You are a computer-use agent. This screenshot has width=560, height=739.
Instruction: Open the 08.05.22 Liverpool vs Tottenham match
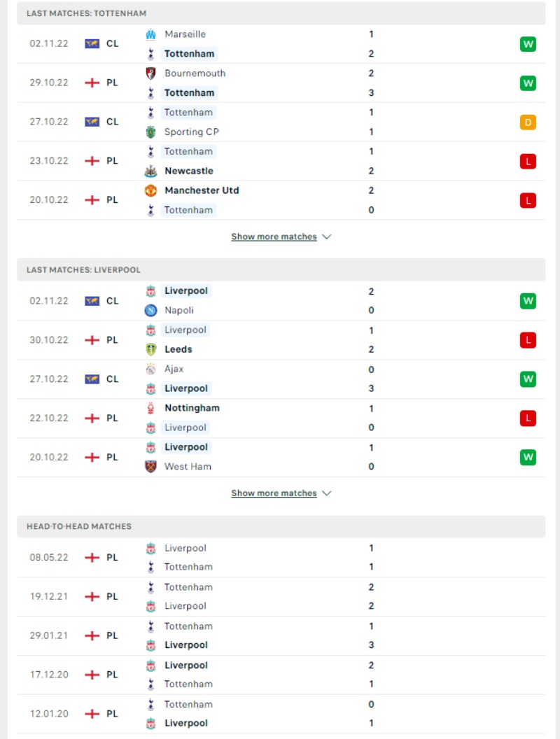coord(281,558)
